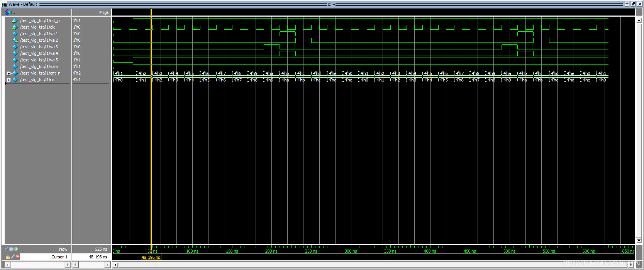Click the cnt_n bus signal icon
The height and width of the screenshot is (270, 644).
pos(15,73)
